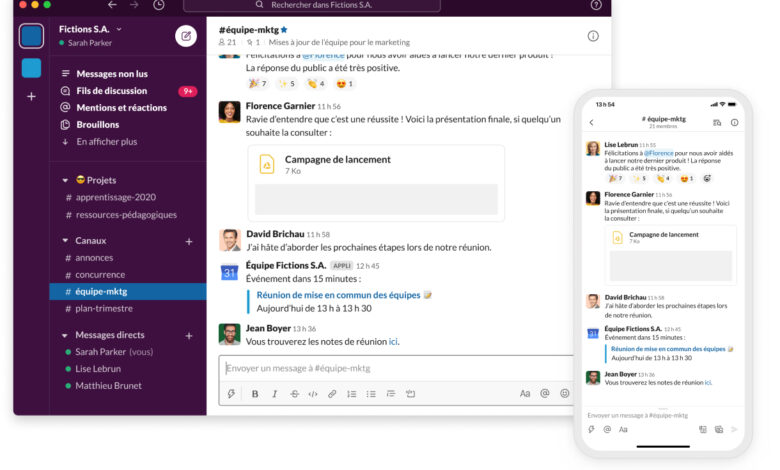Click the strikethrough formatting icon
Viewport: 780px width, 470px height.
pyautogui.click(x=294, y=394)
